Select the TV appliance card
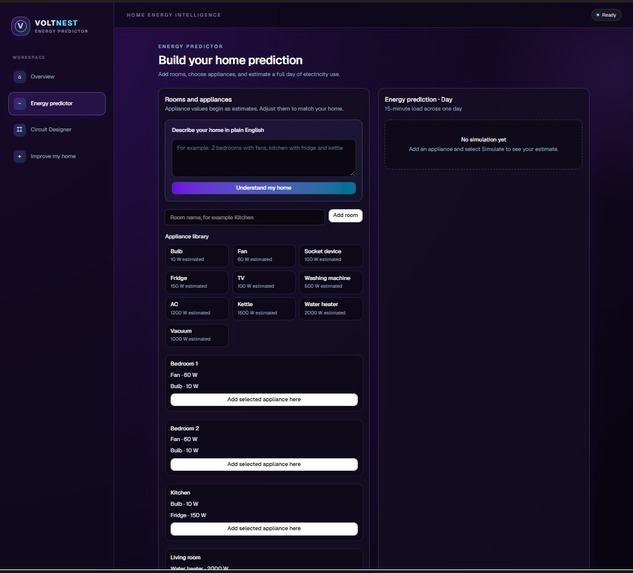633x573 pixels. (x=264, y=282)
